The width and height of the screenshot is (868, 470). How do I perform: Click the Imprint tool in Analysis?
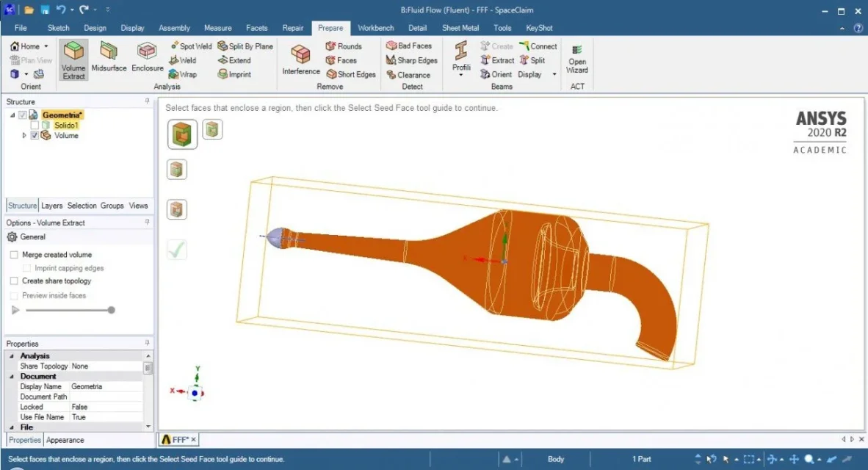[234, 74]
